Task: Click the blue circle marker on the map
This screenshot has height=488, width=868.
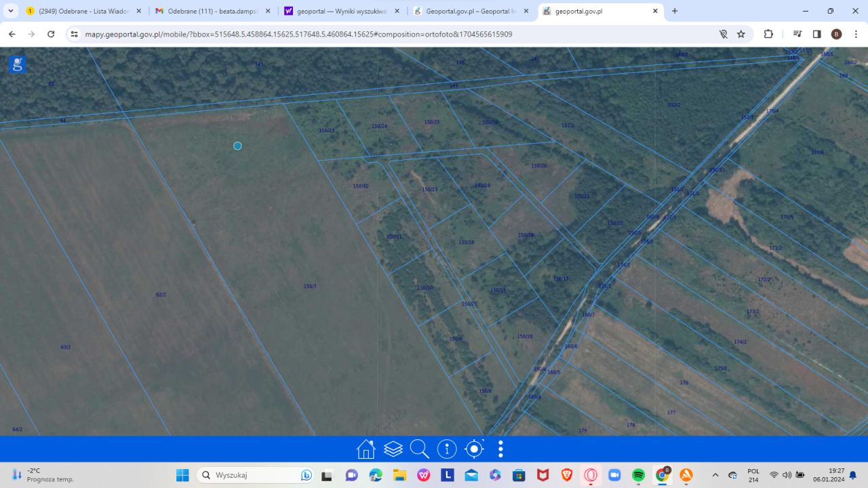Action: coord(237,146)
